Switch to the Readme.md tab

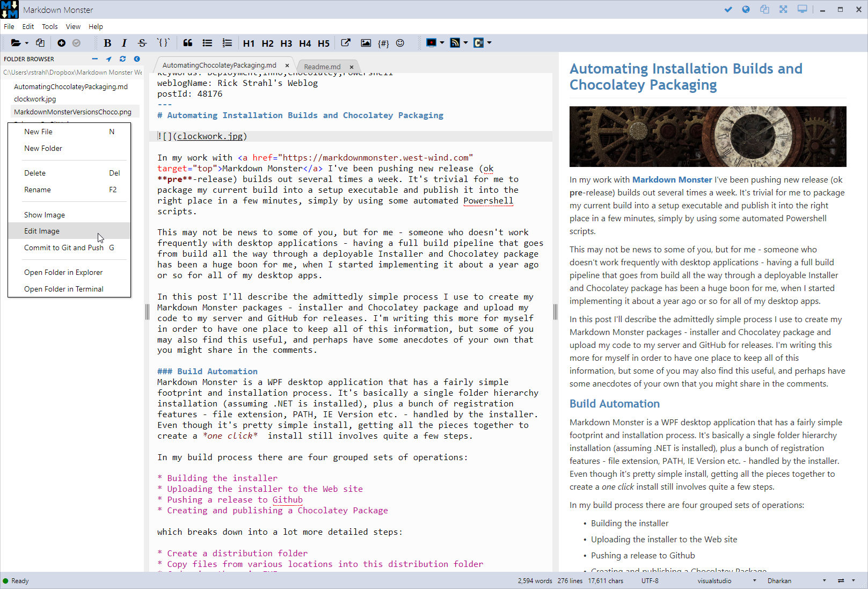[x=322, y=67]
